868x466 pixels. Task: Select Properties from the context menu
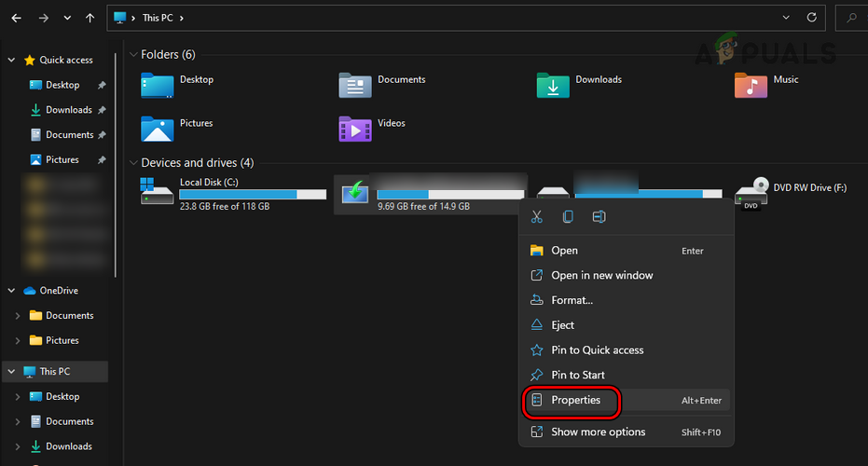[x=575, y=401]
